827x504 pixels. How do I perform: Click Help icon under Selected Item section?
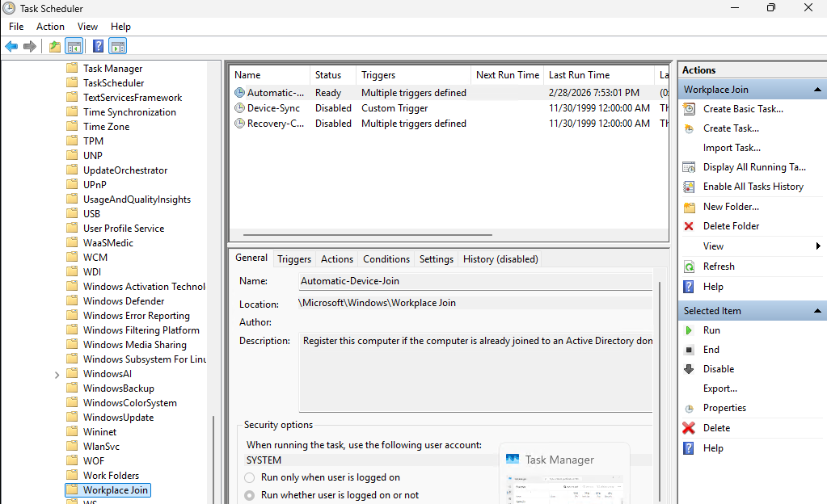[x=689, y=448]
